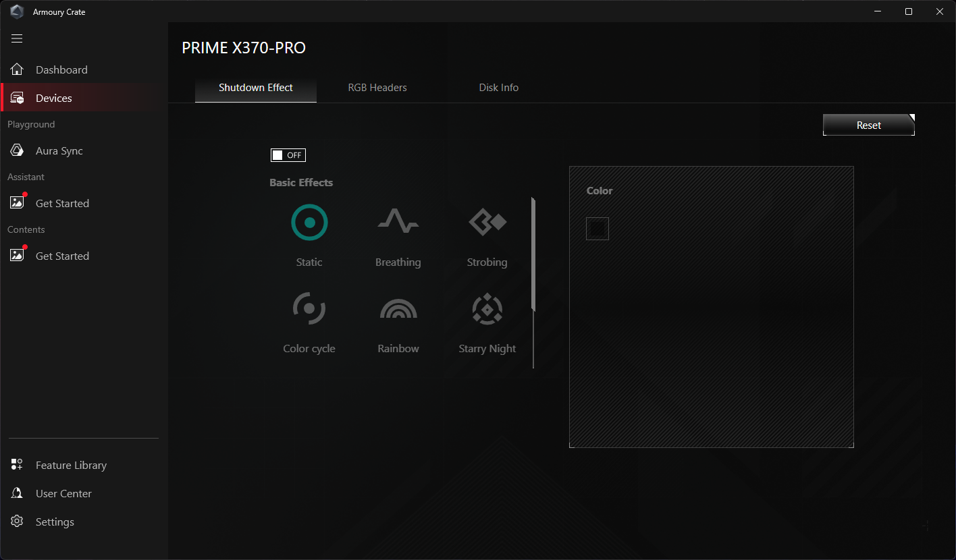Click the effects list scrollbar
This screenshot has height=560, width=956.
pyautogui.click(x=533, y=255)
